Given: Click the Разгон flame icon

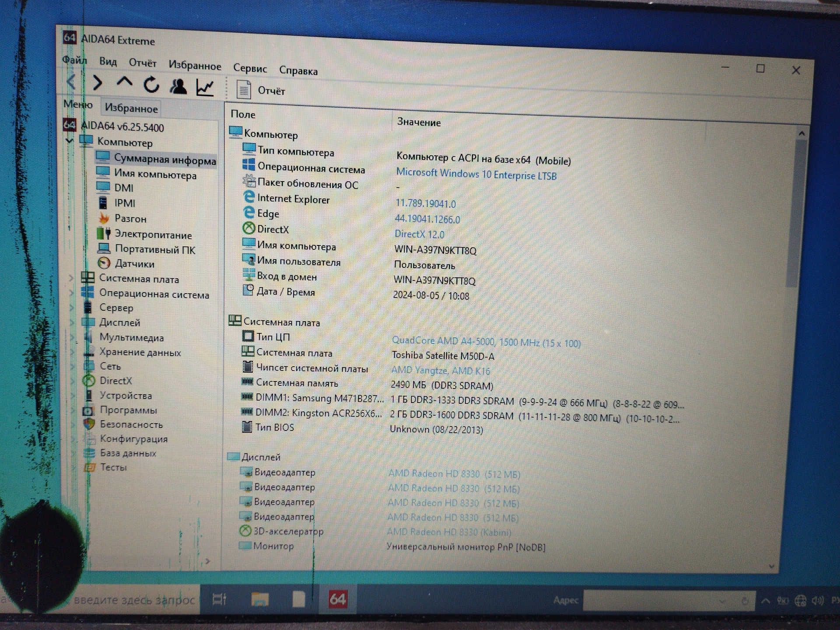Looking at the screenshot, I should (104, 217).
